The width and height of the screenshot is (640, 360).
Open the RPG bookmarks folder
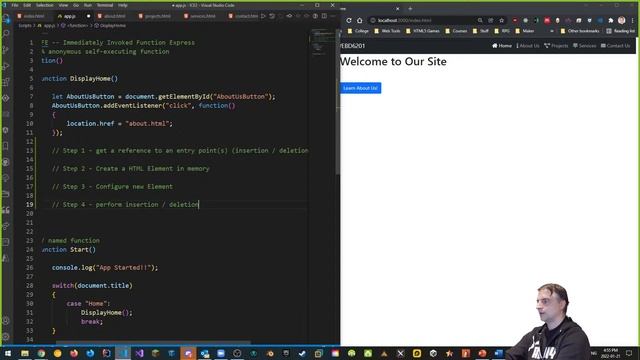coord(502,31)
